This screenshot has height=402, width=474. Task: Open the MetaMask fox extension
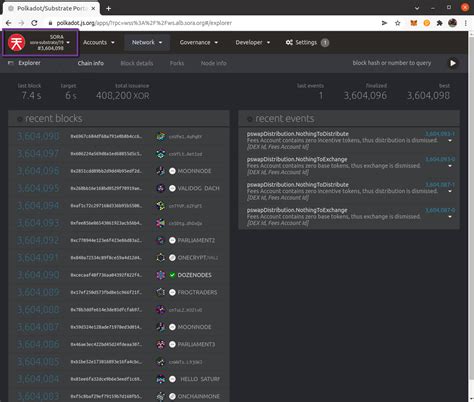point(414,23)
